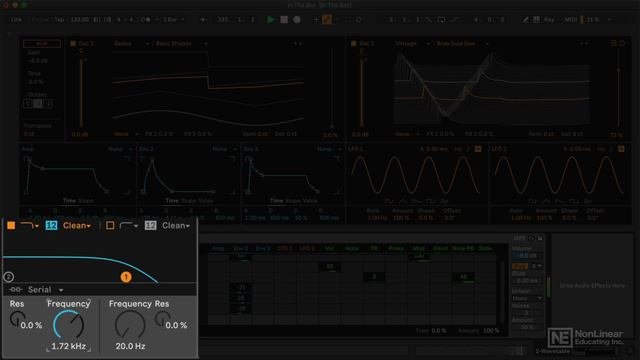Select Note PB column in modulation matrix
The image size is (640, 360).
coord(463,248)
